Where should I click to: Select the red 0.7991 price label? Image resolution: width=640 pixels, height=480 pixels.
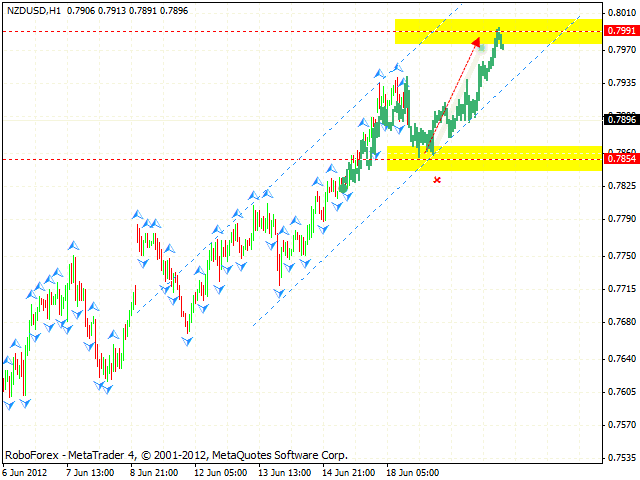618,31
